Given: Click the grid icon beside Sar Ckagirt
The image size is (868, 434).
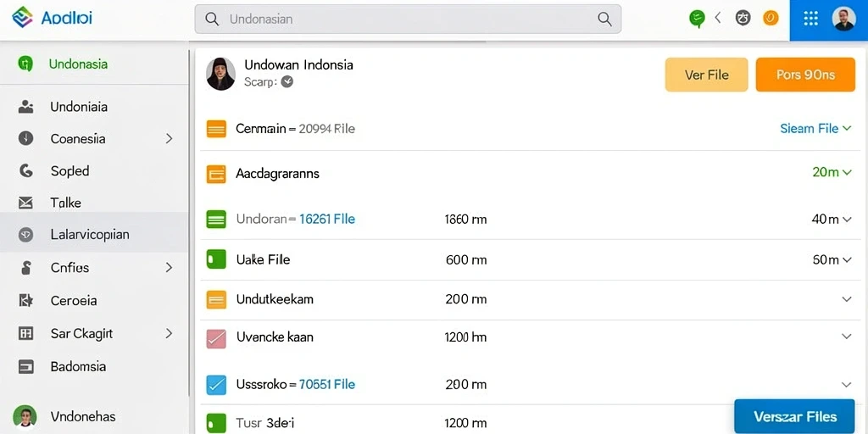Looking at the screenshot, I should [x=25, y=333].
